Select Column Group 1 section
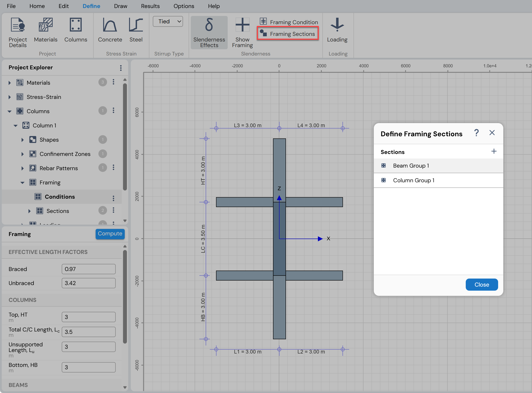532x393 pixels. (x=438, y=180)
